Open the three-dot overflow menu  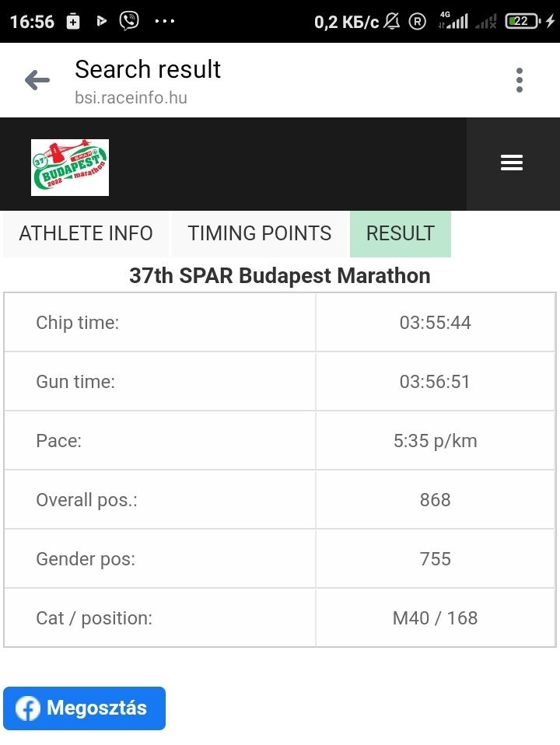(519, 80)
